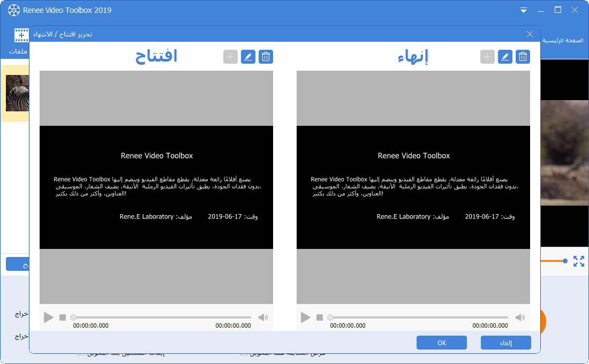Toggle fullscreen preview in main window
This screenshot has width=589, height=364.
(x=578, y=261)
